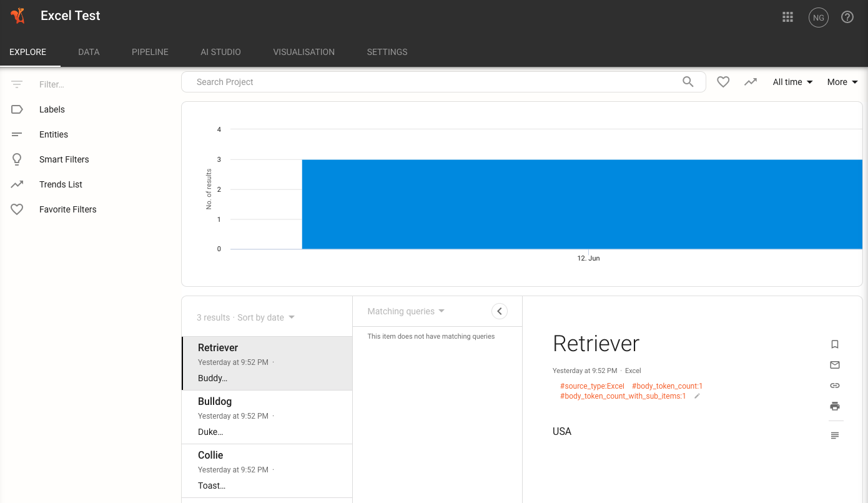Screen dimensions: 868x503
Task: Select the Collie result item
Action: coord(267,471)
